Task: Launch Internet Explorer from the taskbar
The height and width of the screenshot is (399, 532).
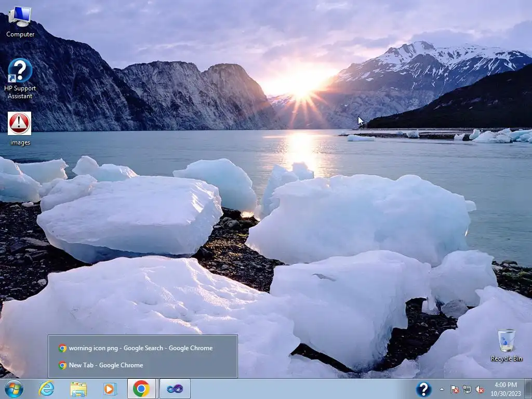Action: pyautogui.click(x=46, y=389)
